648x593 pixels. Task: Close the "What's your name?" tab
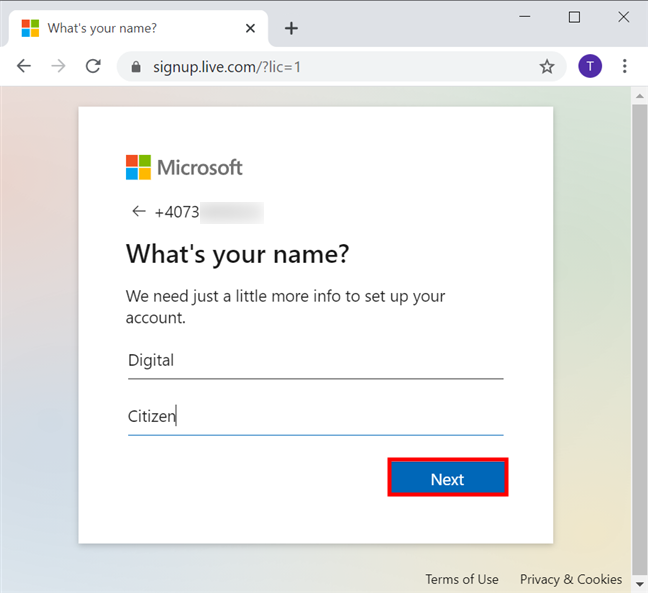click(250, 28)
